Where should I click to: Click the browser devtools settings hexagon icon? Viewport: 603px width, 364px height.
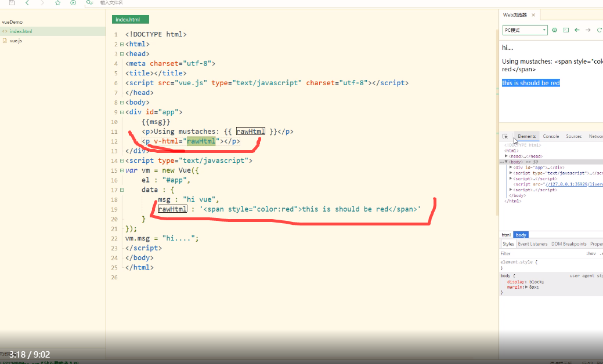pyautogui.click(x=555, y=30)
